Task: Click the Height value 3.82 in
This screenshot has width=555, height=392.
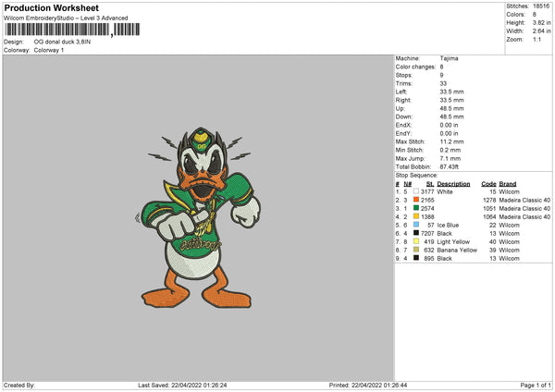Action: [541, 22]
